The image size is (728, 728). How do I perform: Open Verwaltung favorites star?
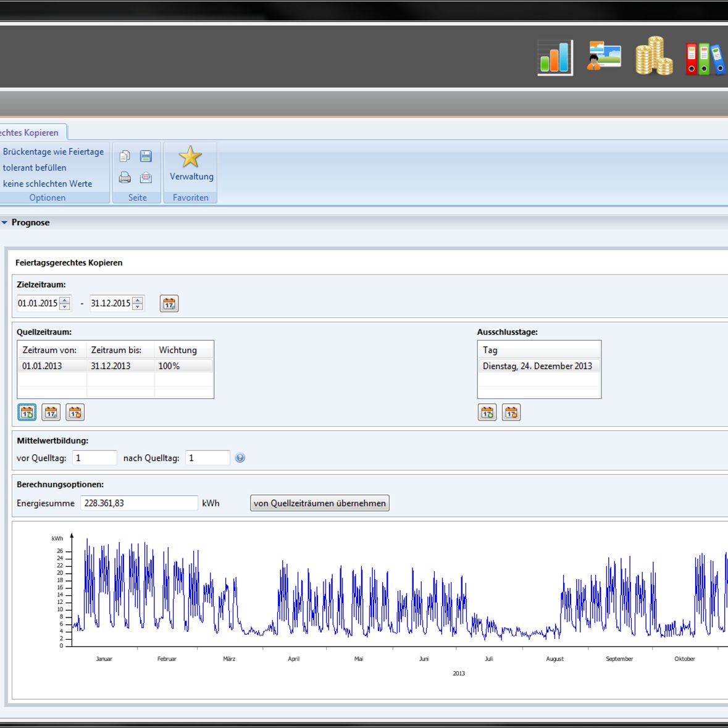click(190, 164)
